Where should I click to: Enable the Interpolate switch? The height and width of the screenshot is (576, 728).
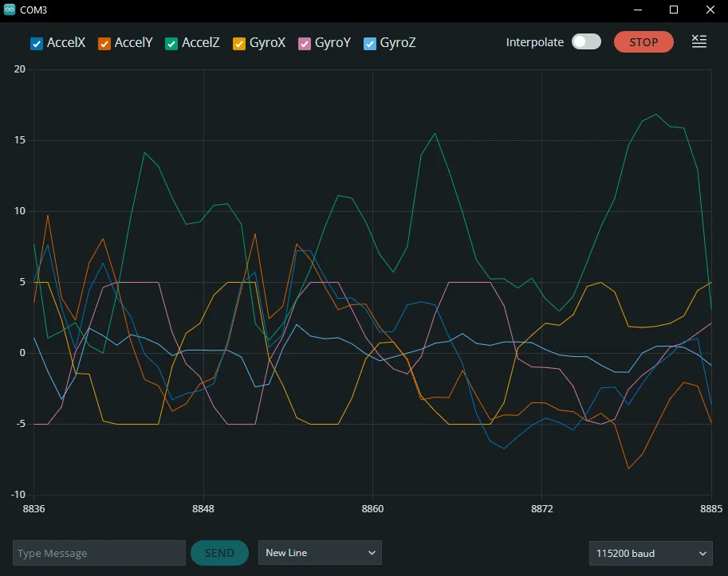point(586,42)
